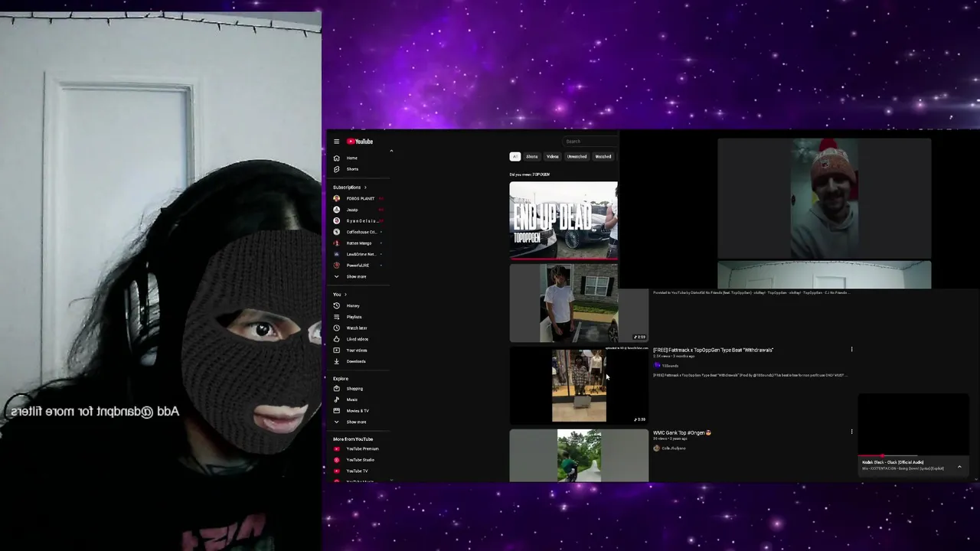Open more options for WMC Gank video

point(851,432)
